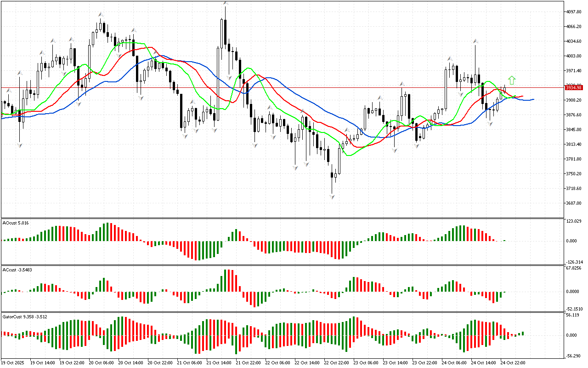Click the -56.290 Gator scale value
The width and height of the screenshot is (588, 368).
pos(574,355)
